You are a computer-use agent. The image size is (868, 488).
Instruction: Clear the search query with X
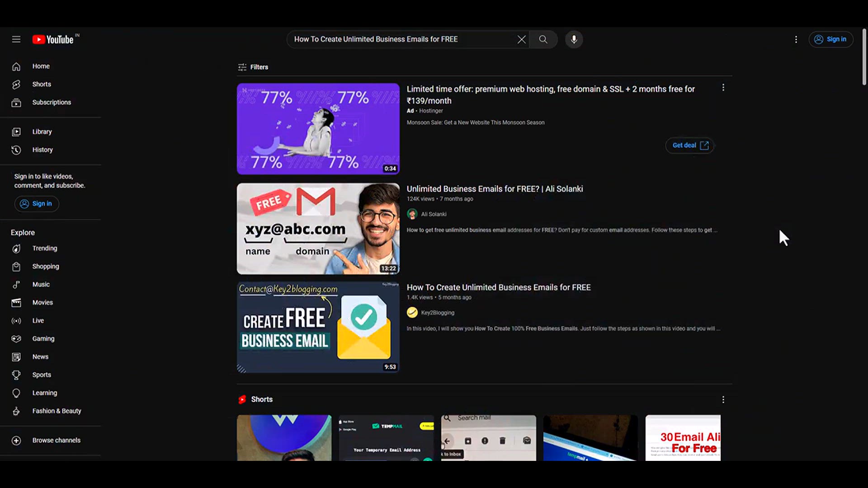click(x=521, y=39)
